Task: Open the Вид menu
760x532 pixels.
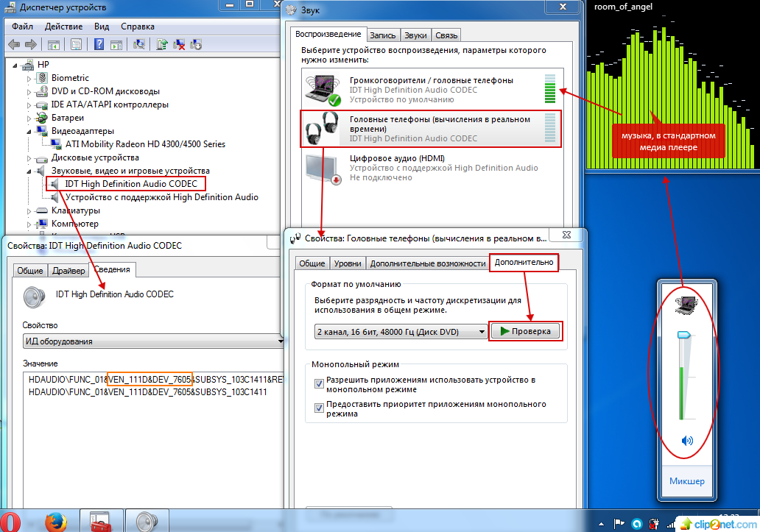Action: click(x=102, y=26)
